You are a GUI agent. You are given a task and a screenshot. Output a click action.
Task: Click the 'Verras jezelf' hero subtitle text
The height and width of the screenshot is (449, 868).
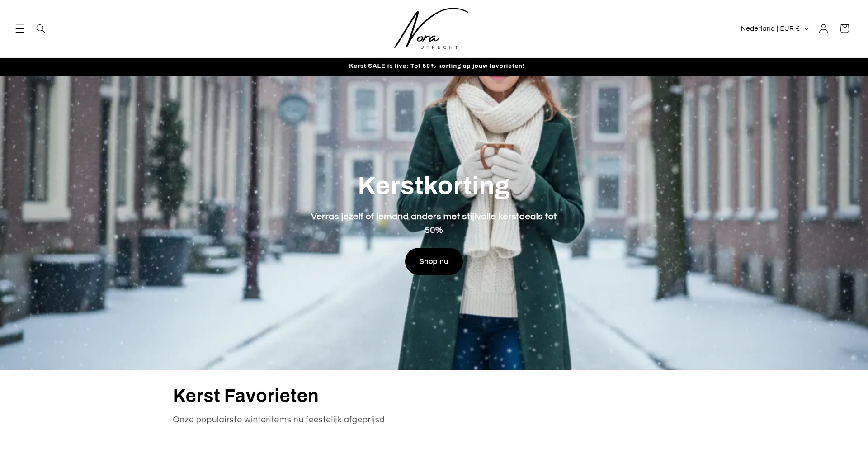coord(434,223)
